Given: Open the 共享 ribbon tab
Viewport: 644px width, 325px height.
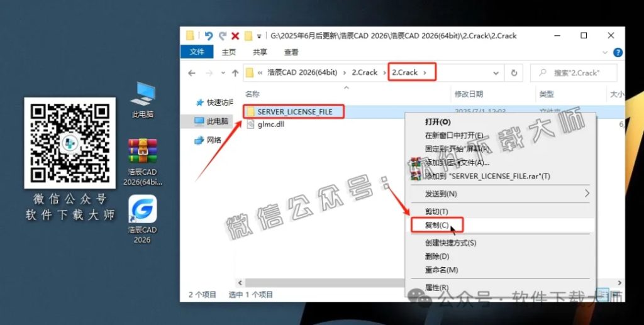Looking at the screenshot, I should click(x=260, y=52).
